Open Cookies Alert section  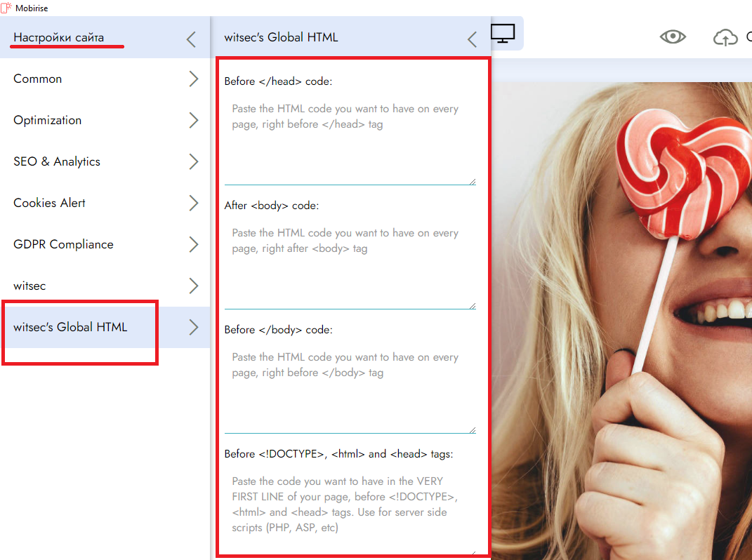[x=105, y=203]
